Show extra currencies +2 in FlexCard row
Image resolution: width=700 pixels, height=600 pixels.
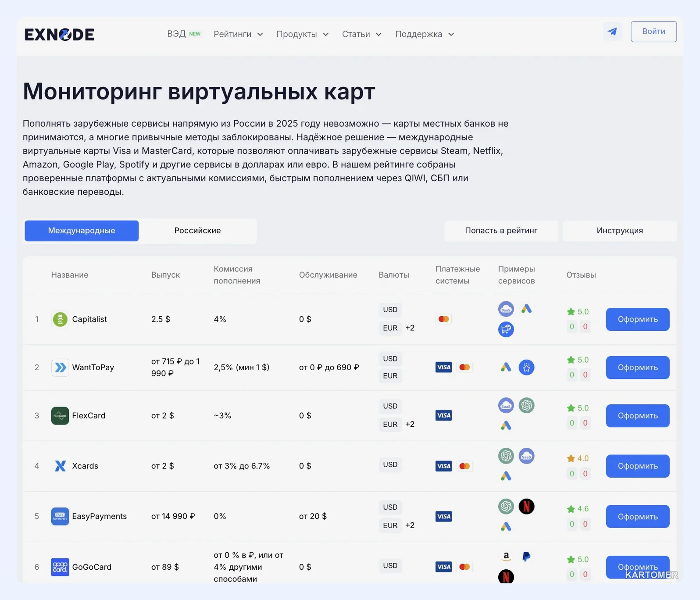410,425
